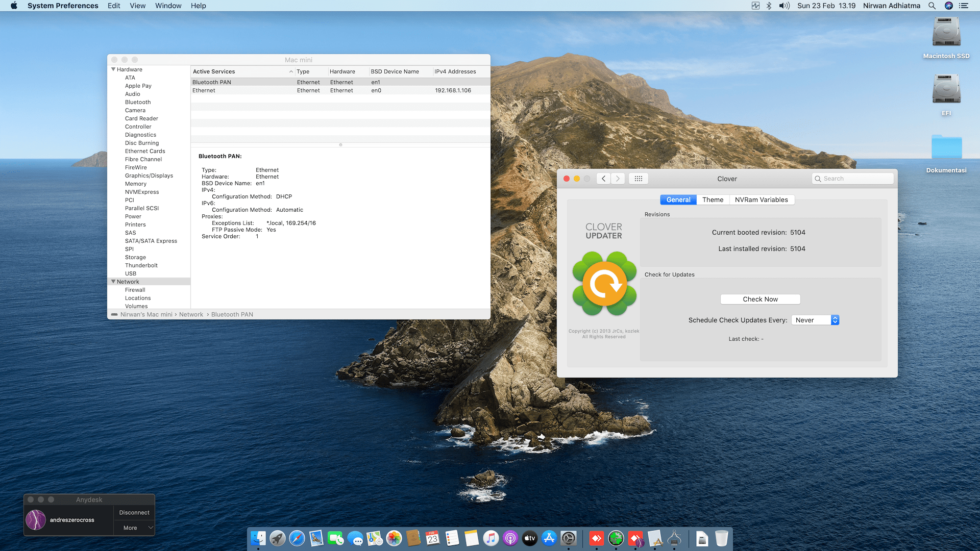Switch to Theme tab in Clover
This screenshot has height=551, width=980.
pos(713,199)
